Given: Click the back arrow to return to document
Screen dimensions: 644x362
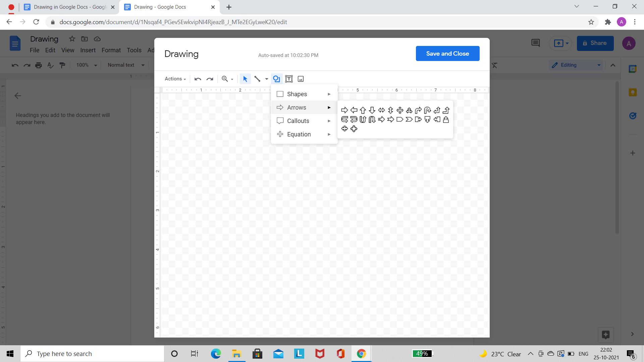Looking at the screenshot, I should (18, 96).
